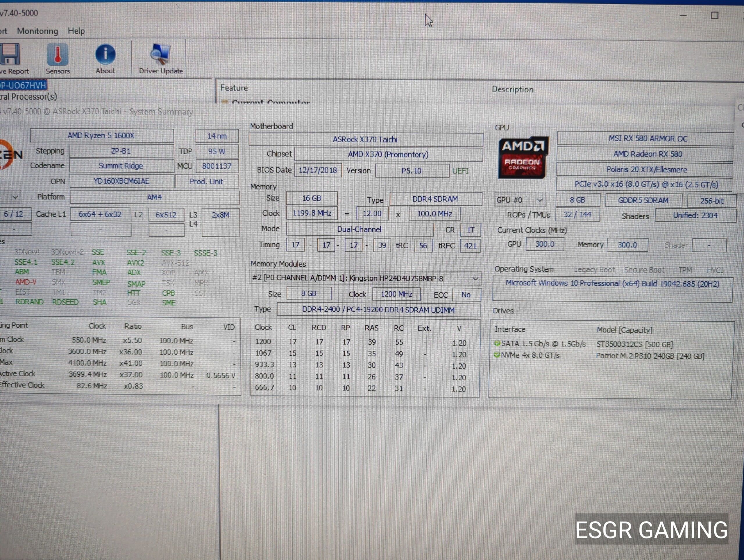
Task: Open the Monitoring menu
Action: click(x=37, y=31)
